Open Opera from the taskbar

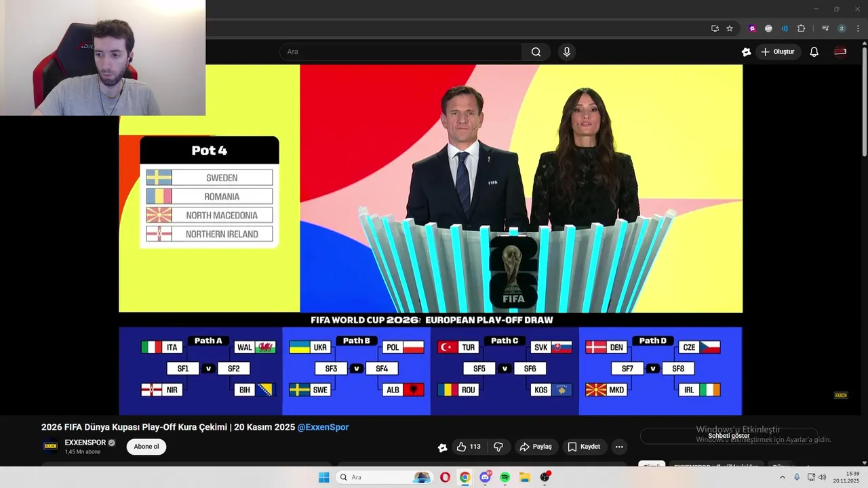(445, 477)
